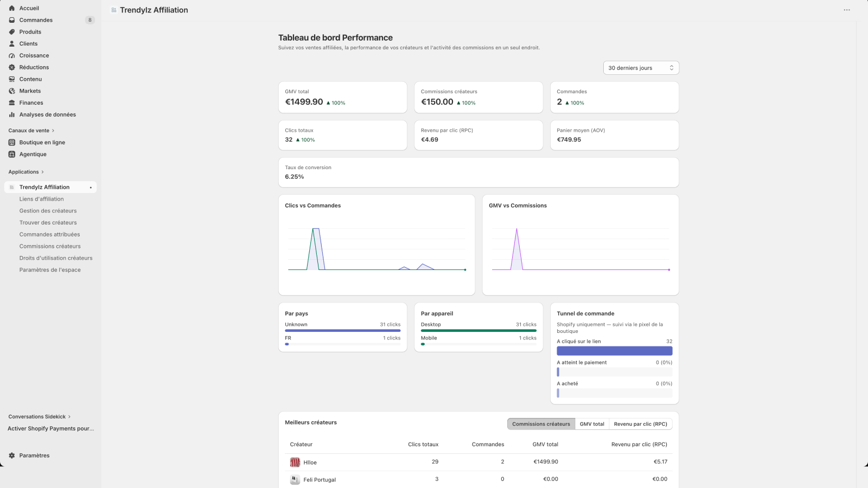Open the 30 derniers jours dropdown
The image size is (868, 488).
[x=641, y=68]
